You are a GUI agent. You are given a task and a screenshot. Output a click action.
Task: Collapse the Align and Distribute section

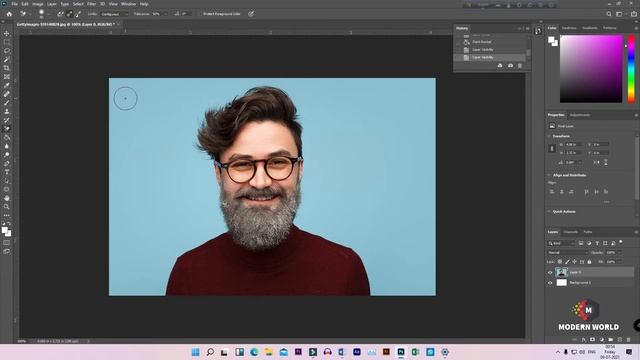coord(549,175)
